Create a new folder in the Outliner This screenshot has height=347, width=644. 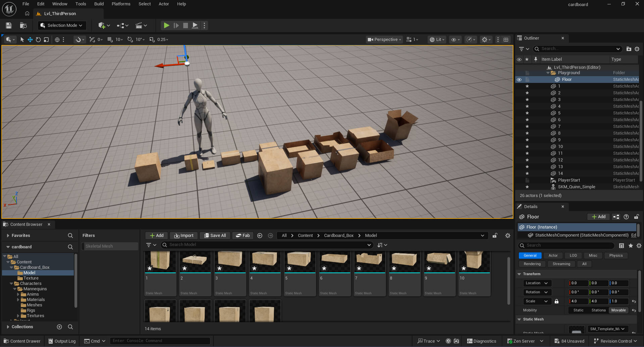(629, 49)
